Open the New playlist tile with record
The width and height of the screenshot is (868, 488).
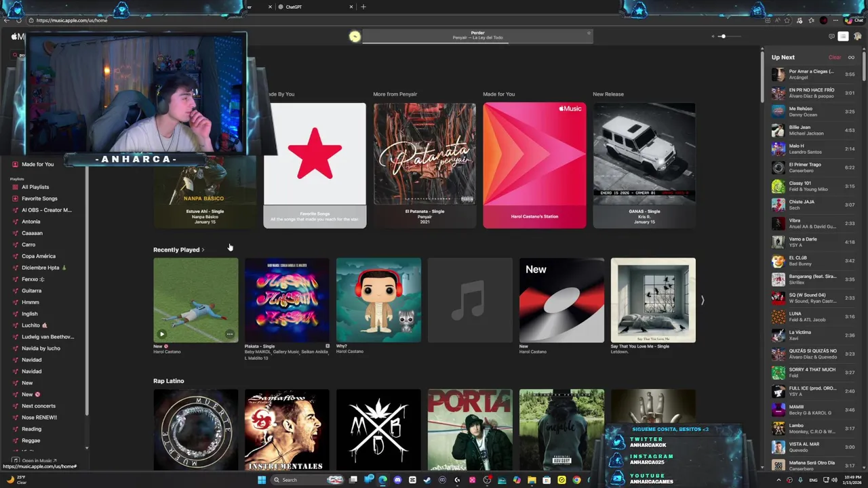tap(561, 300)
